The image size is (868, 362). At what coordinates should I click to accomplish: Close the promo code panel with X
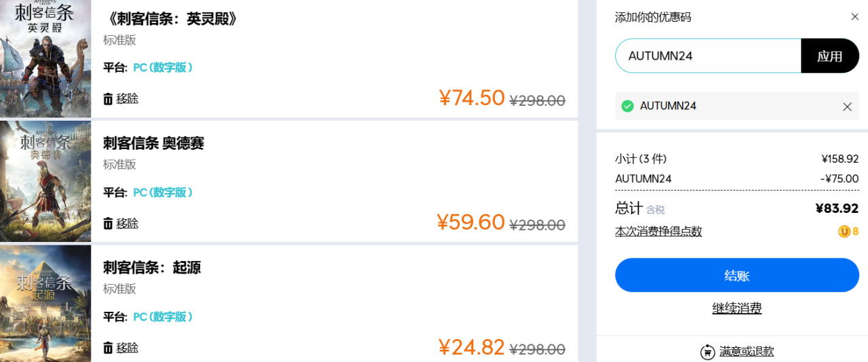[x=854, y=17]
